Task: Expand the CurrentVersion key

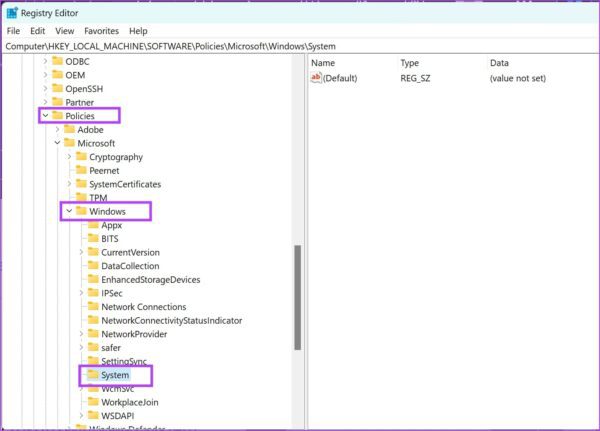Action: (81, 252)
